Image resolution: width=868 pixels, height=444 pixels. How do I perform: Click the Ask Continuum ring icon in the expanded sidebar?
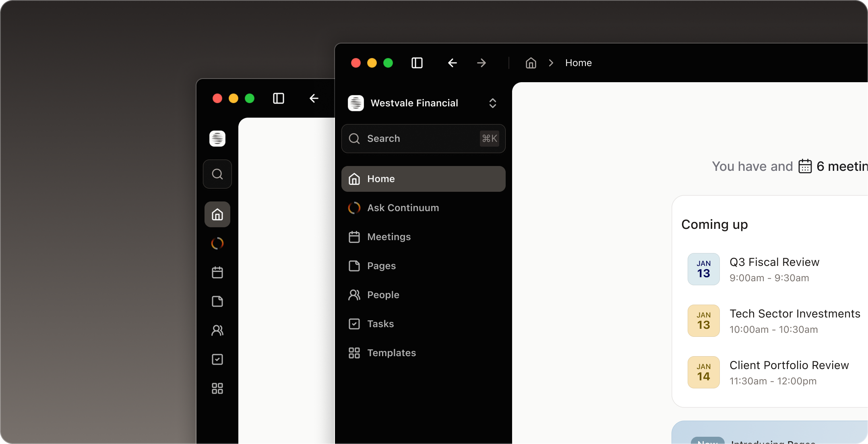[x=354, y=208]
